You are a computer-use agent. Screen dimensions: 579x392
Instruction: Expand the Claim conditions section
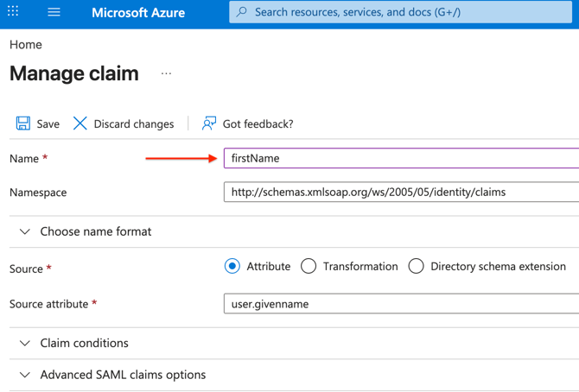(25, 343)
